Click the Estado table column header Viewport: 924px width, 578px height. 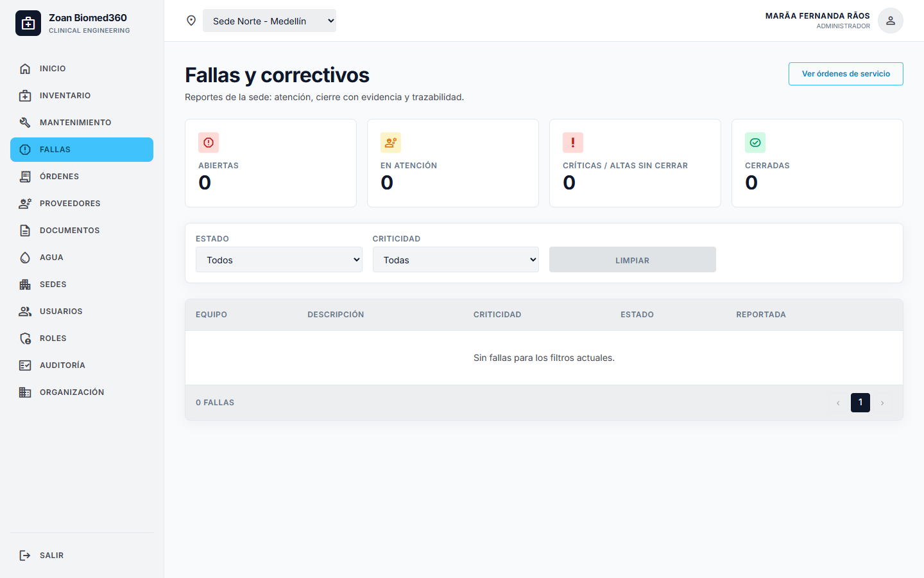637,315
